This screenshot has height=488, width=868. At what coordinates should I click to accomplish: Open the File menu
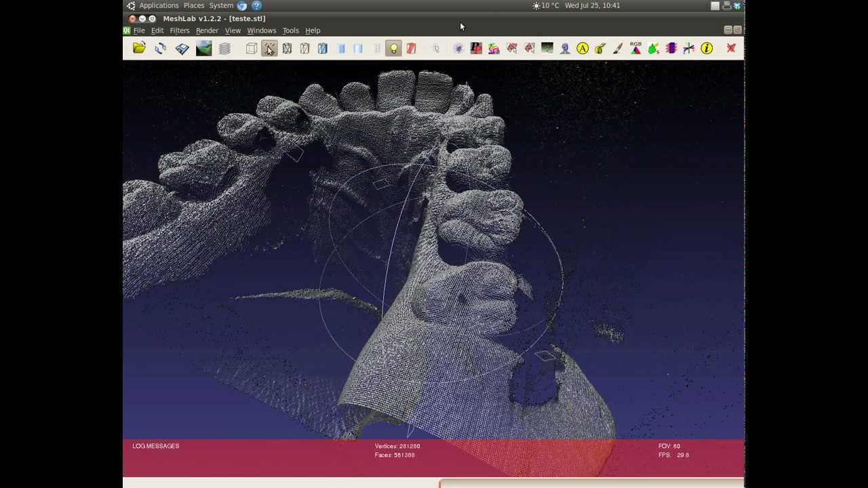(x=139, y=30)
